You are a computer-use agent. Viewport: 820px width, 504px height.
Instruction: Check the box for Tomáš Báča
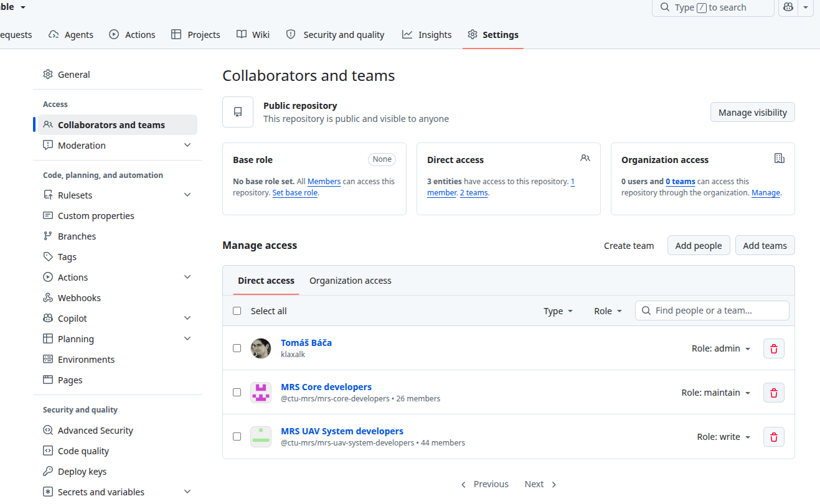[237, 348]
